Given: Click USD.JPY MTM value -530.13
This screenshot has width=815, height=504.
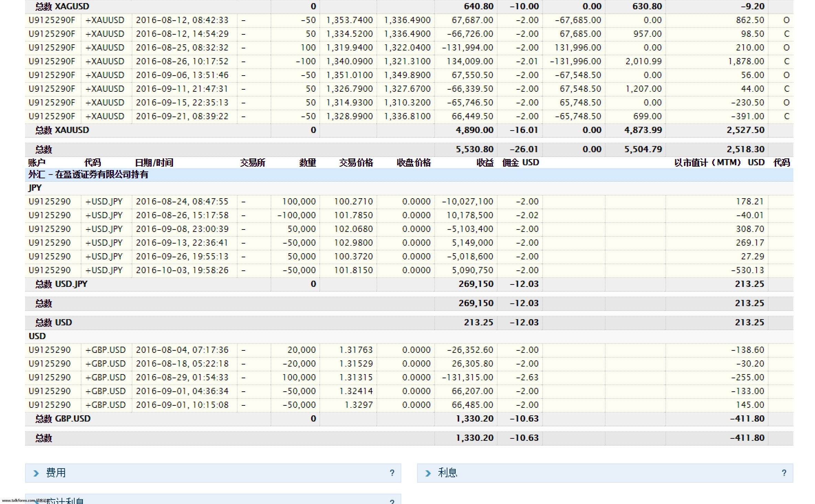Looking at the screenshot, I should 748,270.
